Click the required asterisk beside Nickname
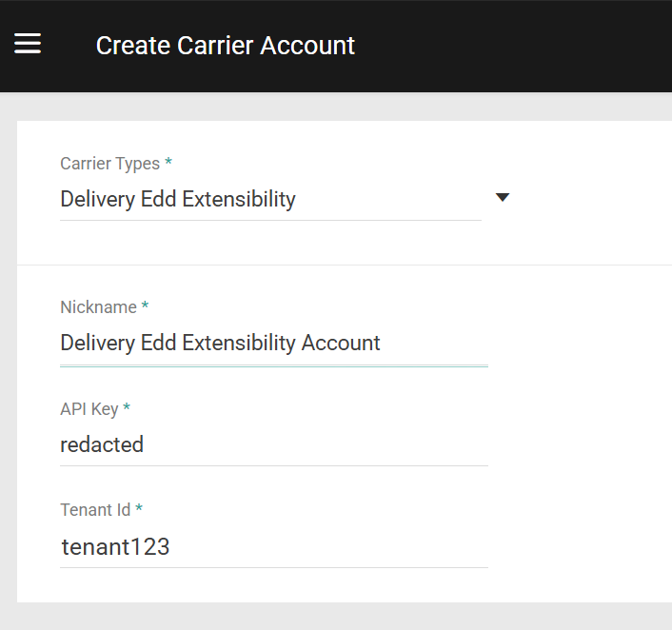The height and width of the screenshot is (630, 672). (146, 307)
